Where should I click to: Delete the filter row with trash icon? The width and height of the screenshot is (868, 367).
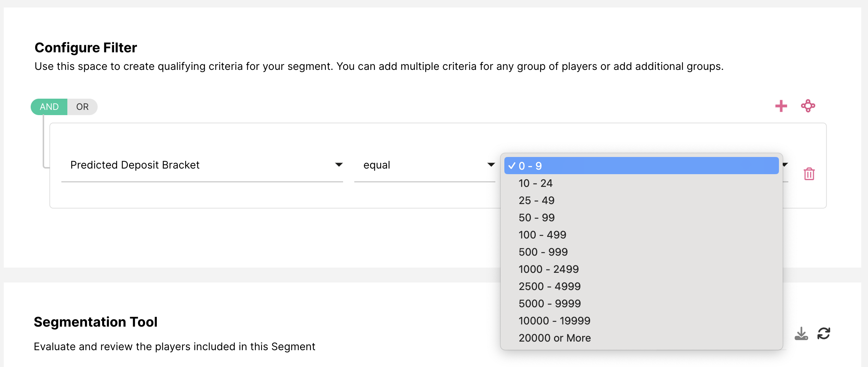click(x=809, y=174)
